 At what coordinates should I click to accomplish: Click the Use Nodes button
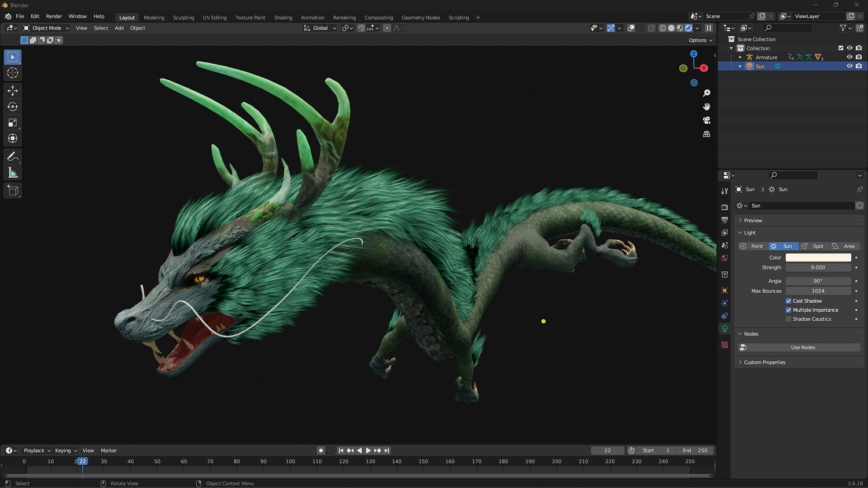pyautogui.click(x=803, y=347)
